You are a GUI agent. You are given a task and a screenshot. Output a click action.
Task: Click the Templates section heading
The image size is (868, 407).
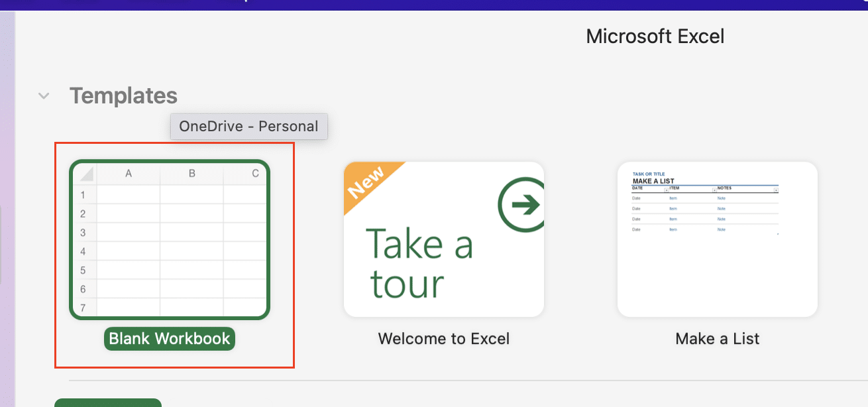point(123,96)
